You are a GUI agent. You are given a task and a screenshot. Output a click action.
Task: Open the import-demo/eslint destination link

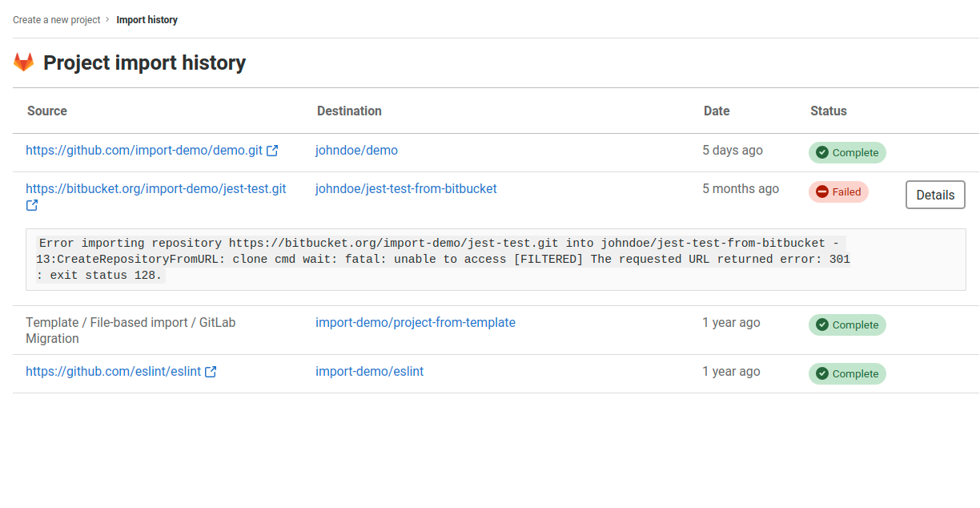coord(369,371)
